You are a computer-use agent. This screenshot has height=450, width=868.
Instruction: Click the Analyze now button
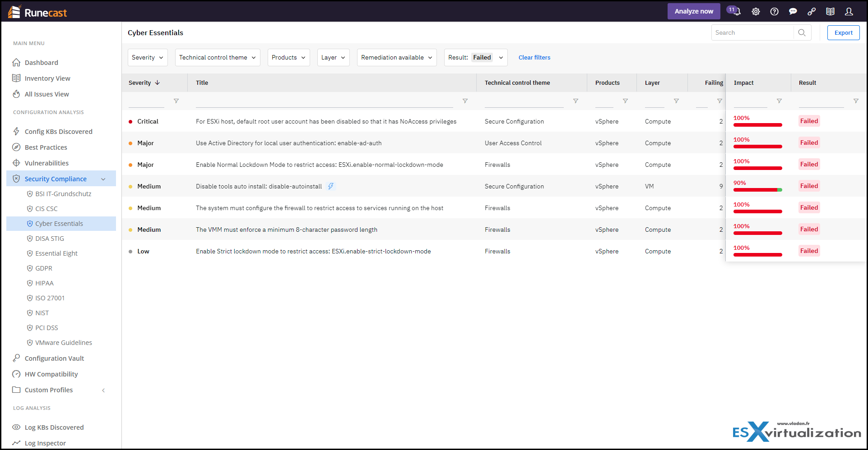[x=694, y=11]
